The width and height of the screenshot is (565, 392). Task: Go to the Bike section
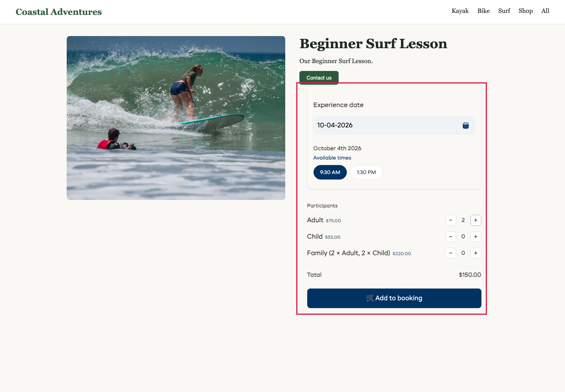[483, 11]
